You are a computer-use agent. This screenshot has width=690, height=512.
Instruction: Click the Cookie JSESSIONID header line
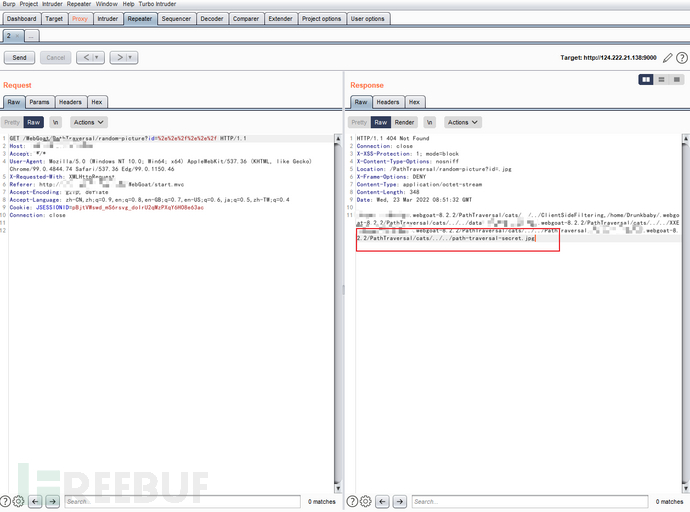pyautogui.click(x=106, y=208)
